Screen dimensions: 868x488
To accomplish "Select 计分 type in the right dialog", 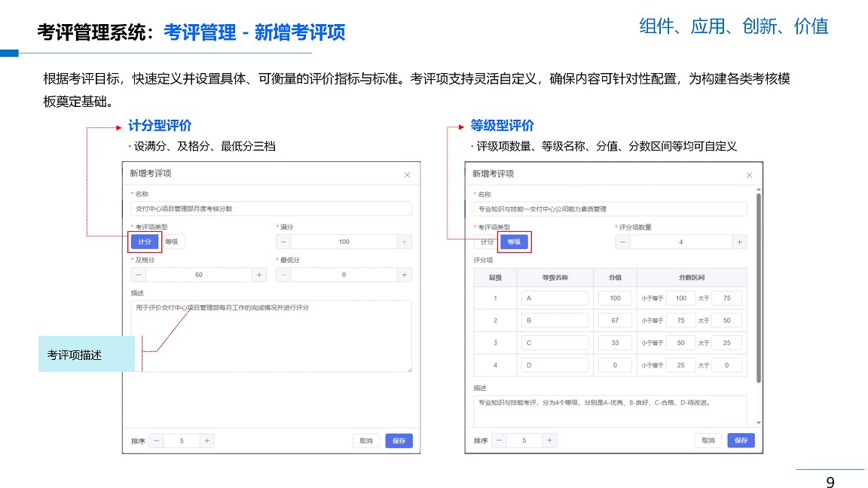I will pyautogui.click(x=487, y=242).
